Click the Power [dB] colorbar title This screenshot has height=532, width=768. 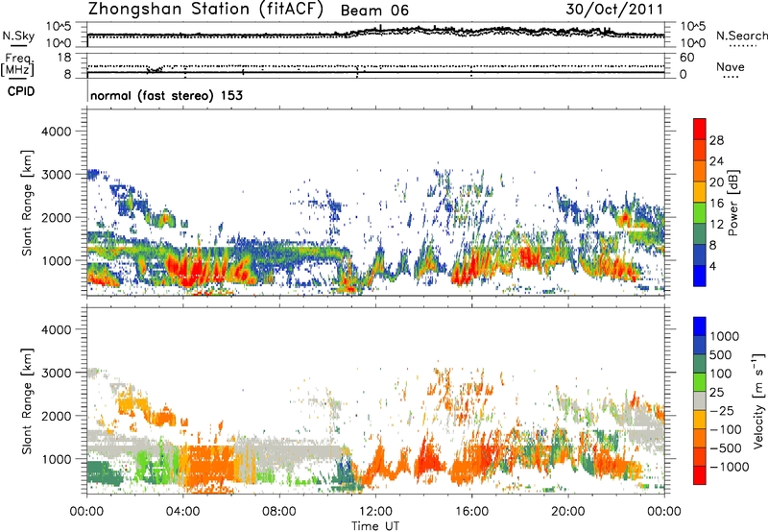732,203
